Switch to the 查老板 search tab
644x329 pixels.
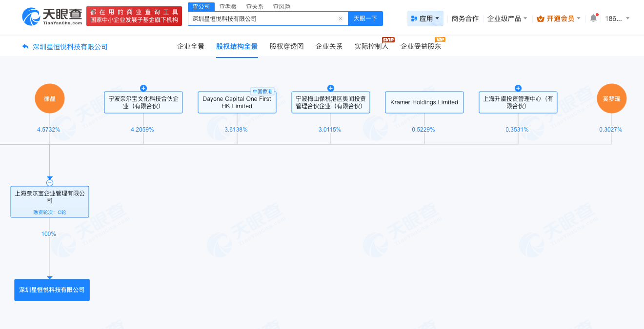coord(226,7)
